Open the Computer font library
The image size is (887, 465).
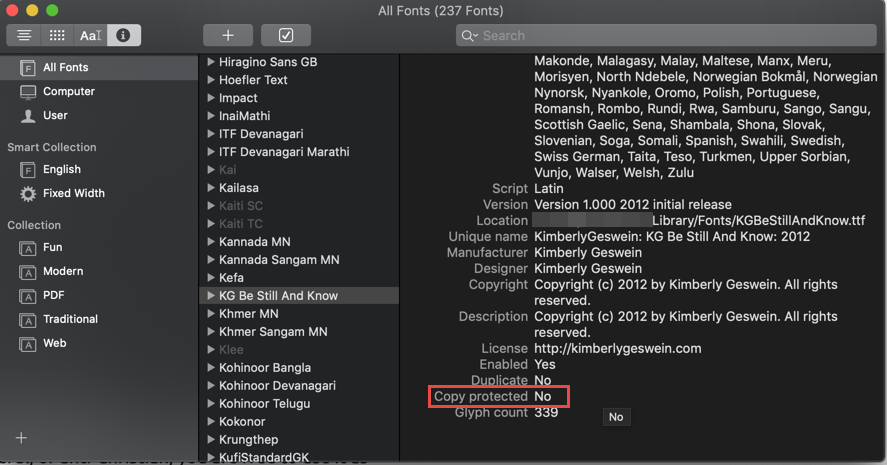pos(68,92)
